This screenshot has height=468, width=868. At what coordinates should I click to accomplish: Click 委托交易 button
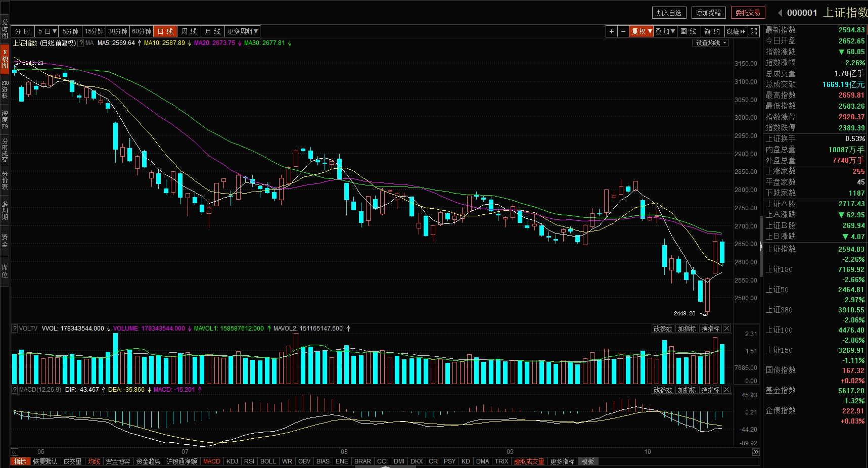point(748,13)
